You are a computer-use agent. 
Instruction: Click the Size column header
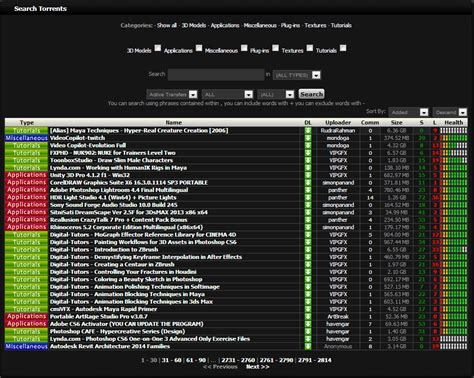(396, 122)
